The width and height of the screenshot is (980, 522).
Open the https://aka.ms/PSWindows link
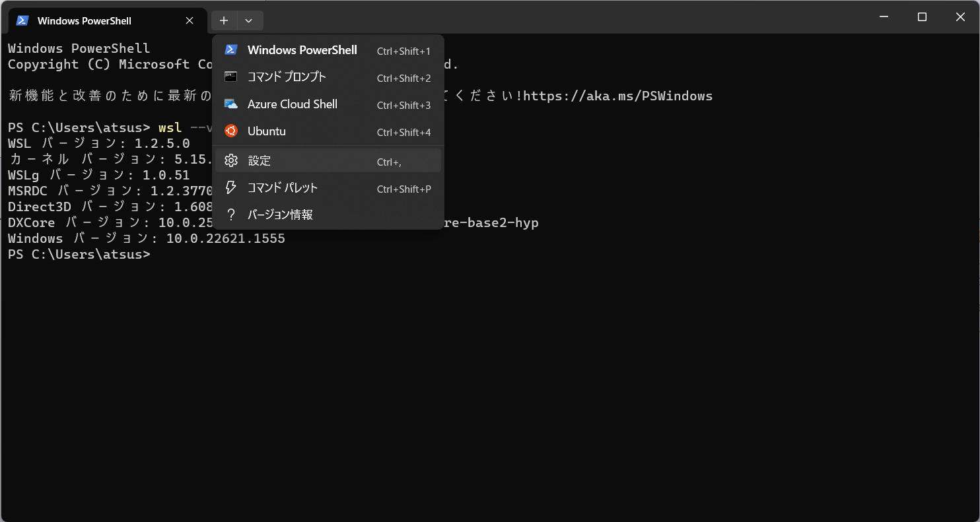click(x=618, y=96)
